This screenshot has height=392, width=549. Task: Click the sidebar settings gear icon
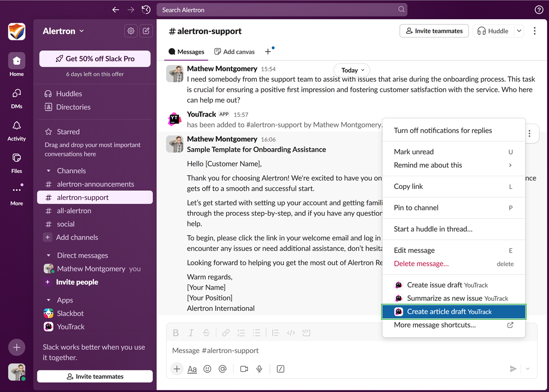(x=131, y=31)
